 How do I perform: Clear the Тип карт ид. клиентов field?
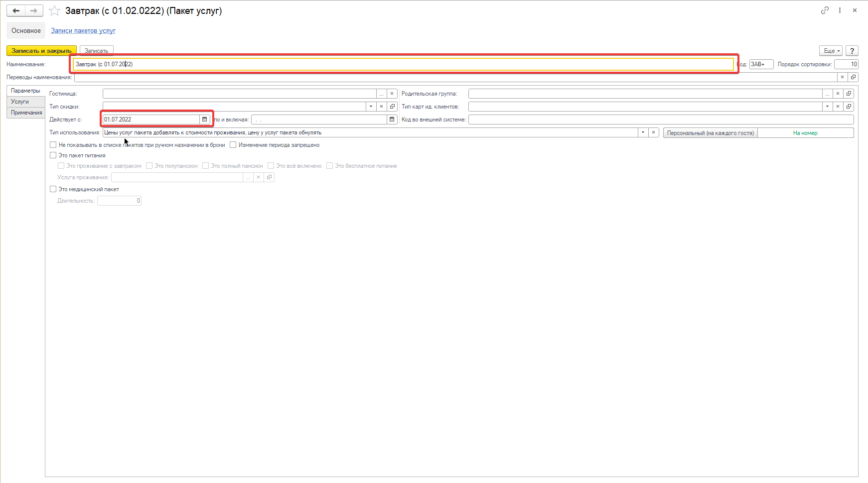click(x=838, y=107)
